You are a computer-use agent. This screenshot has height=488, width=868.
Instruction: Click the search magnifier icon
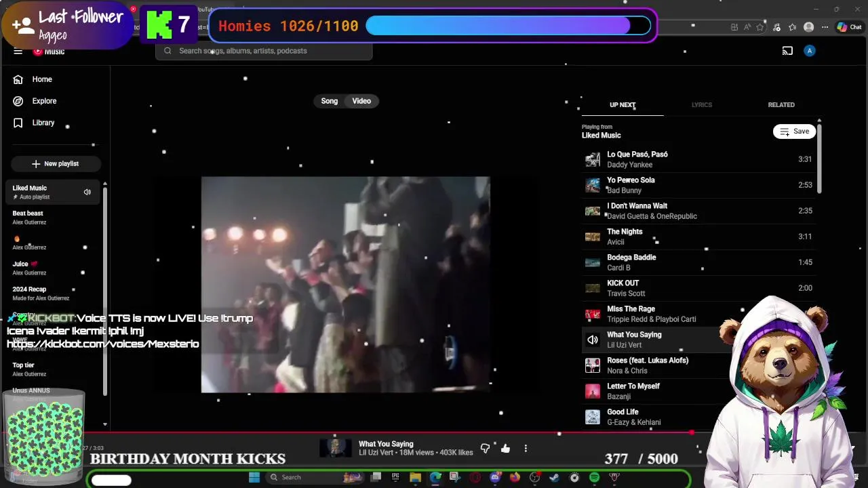pyautogui.click(x=167, y=51)
